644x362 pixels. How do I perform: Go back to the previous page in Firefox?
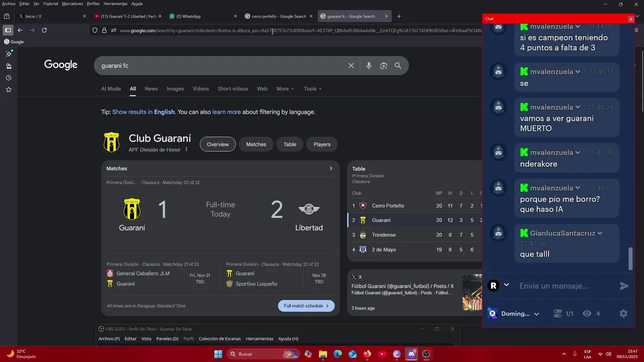[x=20, y=30]
